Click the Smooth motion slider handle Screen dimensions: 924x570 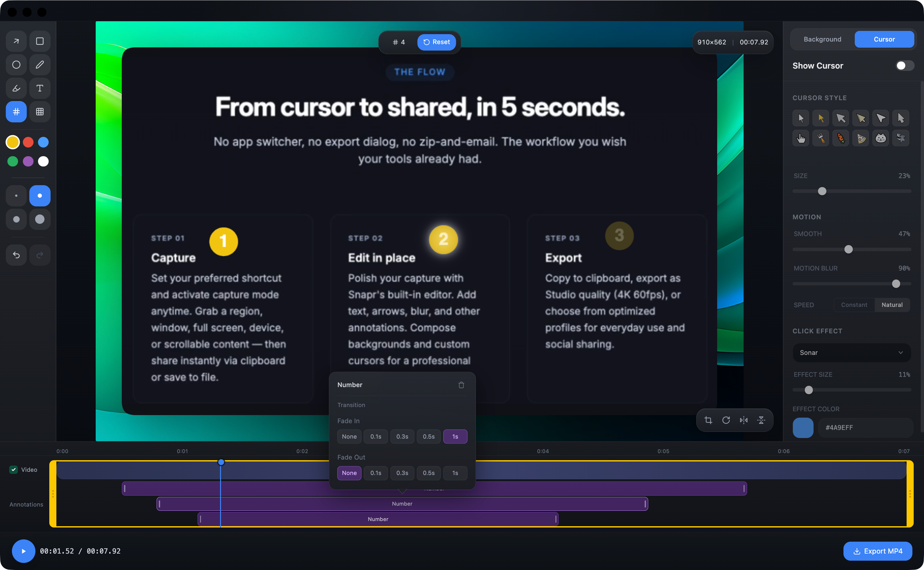tap(849, 249)
